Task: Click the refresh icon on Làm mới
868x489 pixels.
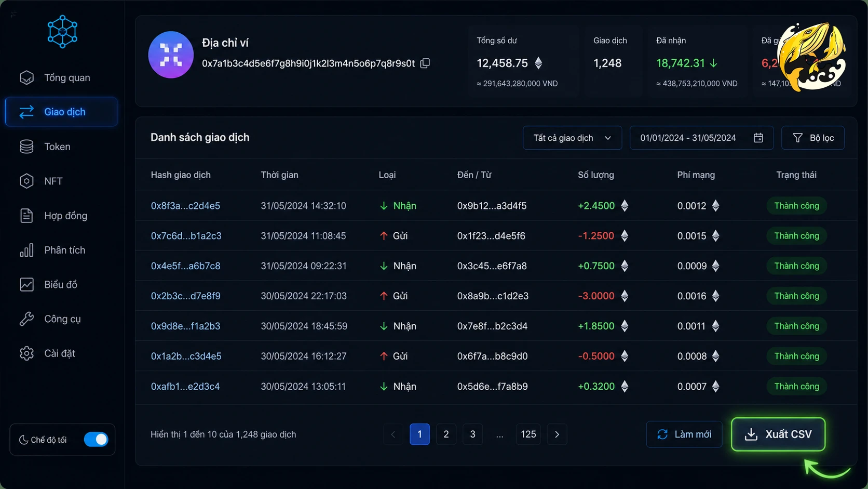Action: click(x=662, y=434)
